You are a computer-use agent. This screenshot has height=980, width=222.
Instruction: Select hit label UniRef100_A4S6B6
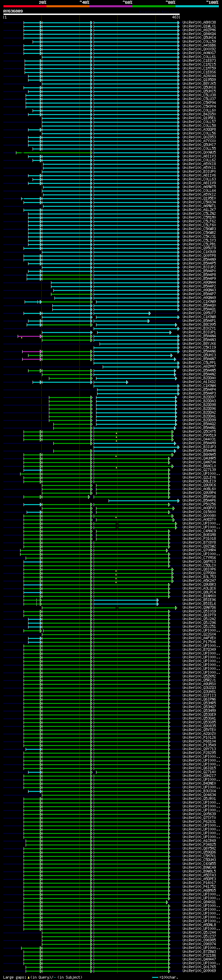199,45
